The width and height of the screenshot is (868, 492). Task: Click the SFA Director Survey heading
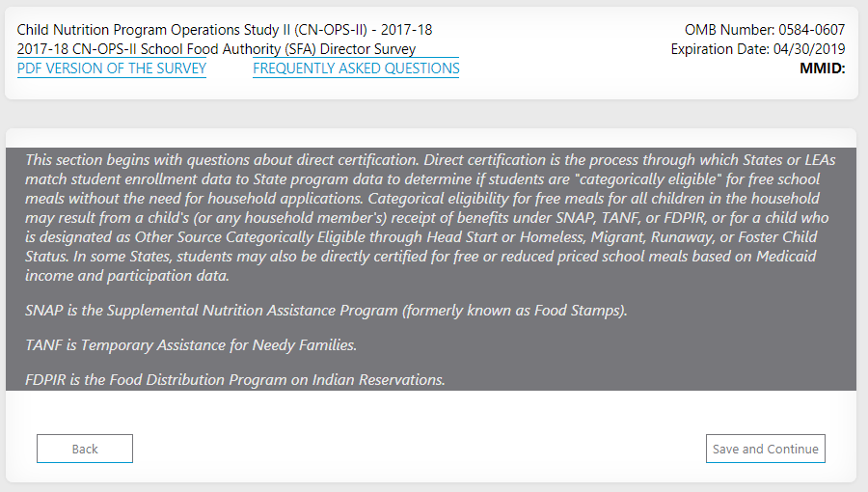tap(217, 49)
